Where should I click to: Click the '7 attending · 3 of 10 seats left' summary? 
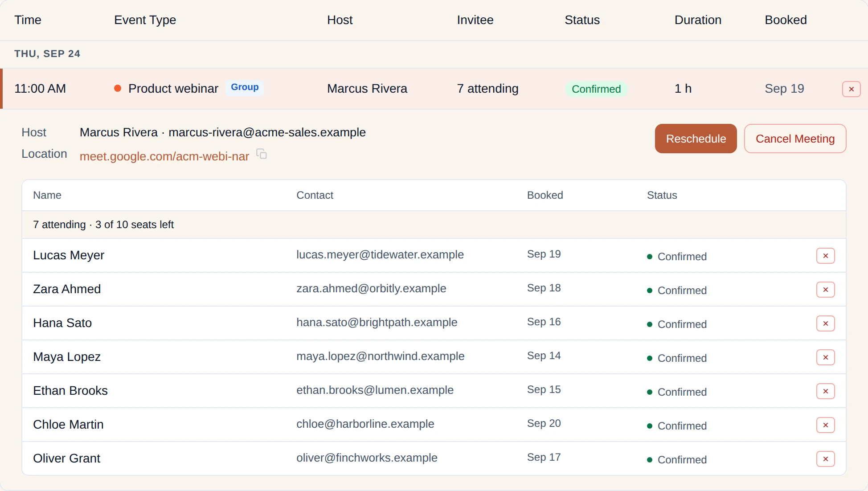point(103,225)
